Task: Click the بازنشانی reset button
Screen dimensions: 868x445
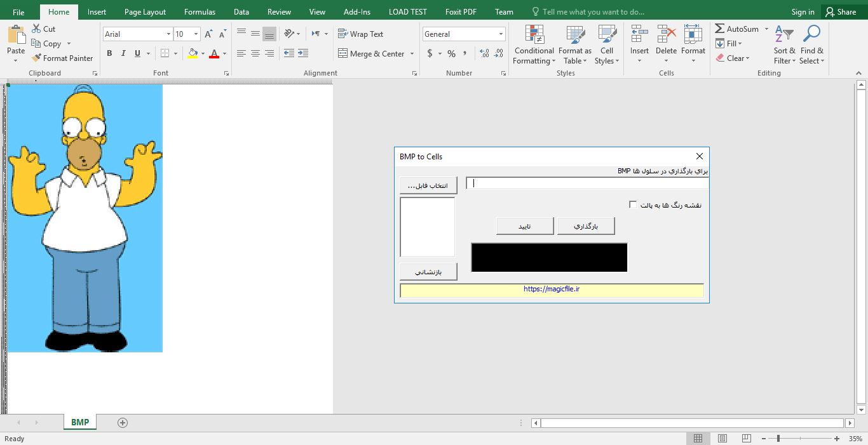Action: pos(428,272)
